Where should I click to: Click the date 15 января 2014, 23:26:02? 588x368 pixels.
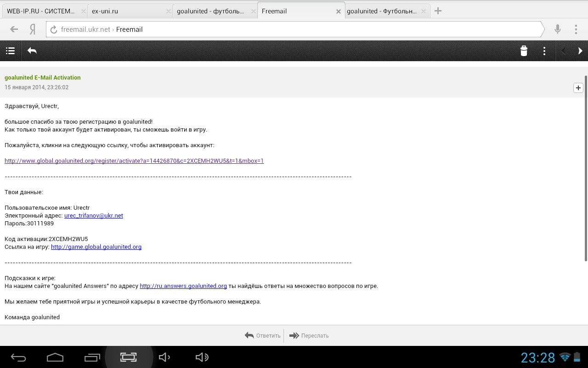[37, 87]
